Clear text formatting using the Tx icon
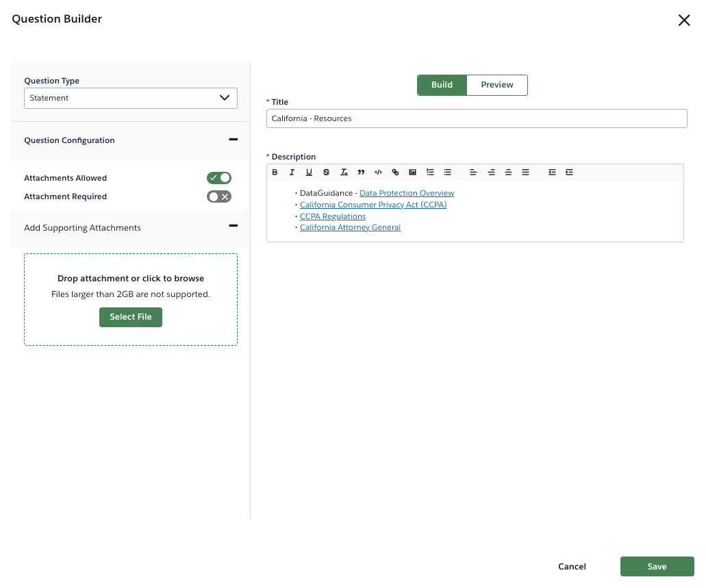 (x=344, y=172)
